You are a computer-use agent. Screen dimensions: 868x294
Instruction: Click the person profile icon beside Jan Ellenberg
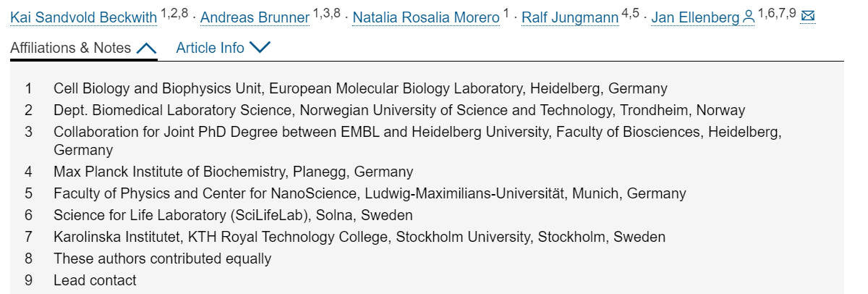click(x=749, y=17)
